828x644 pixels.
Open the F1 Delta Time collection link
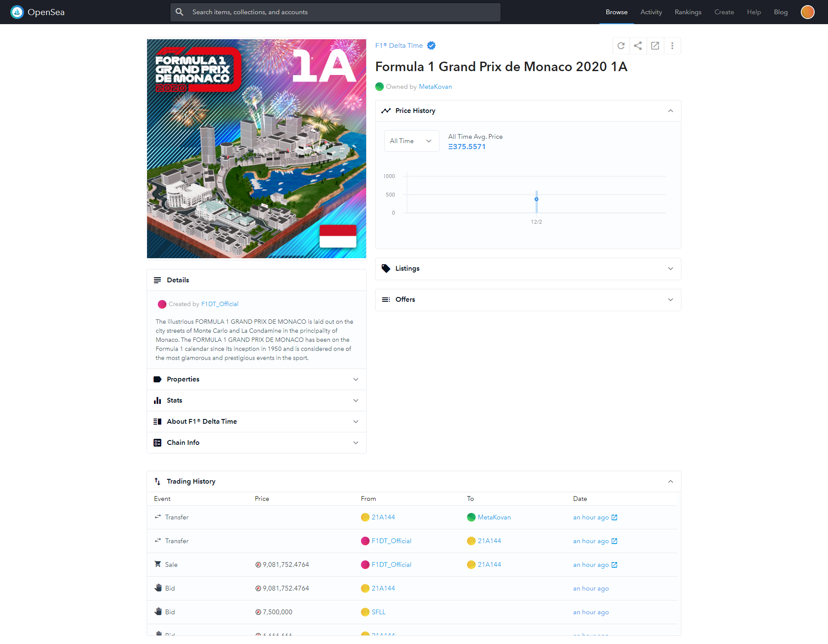click(x=399, y=46)
